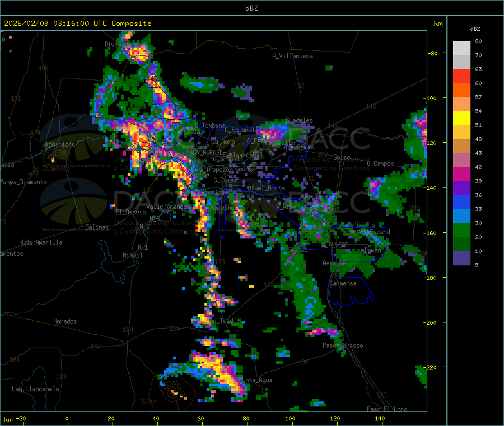504x426 pixels.
Task: Click the La_Nora location label
Action: click(x=223, y=142)
